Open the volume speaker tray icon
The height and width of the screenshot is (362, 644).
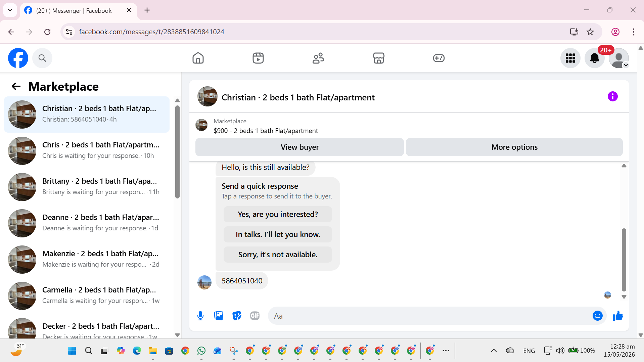click(x=560, y=351)
